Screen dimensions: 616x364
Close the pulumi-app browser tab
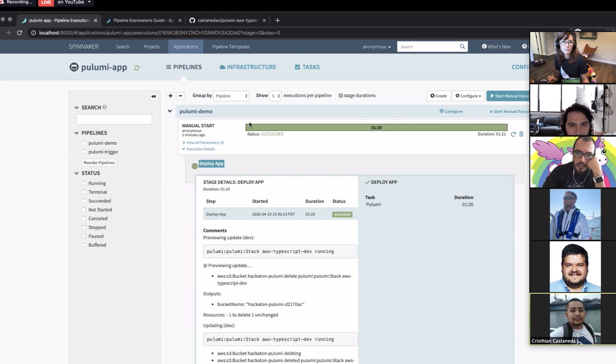[x=95, y=21]
